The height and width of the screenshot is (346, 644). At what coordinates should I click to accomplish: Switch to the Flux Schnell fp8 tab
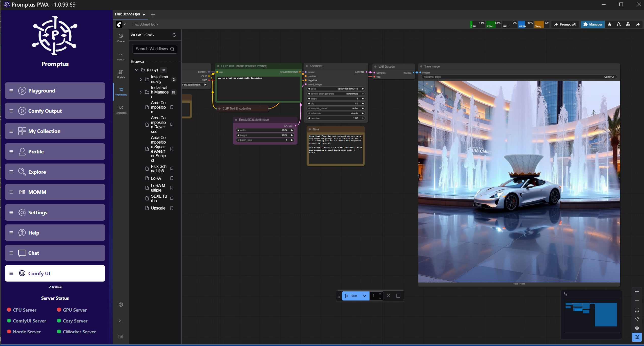tap(127, 14)
